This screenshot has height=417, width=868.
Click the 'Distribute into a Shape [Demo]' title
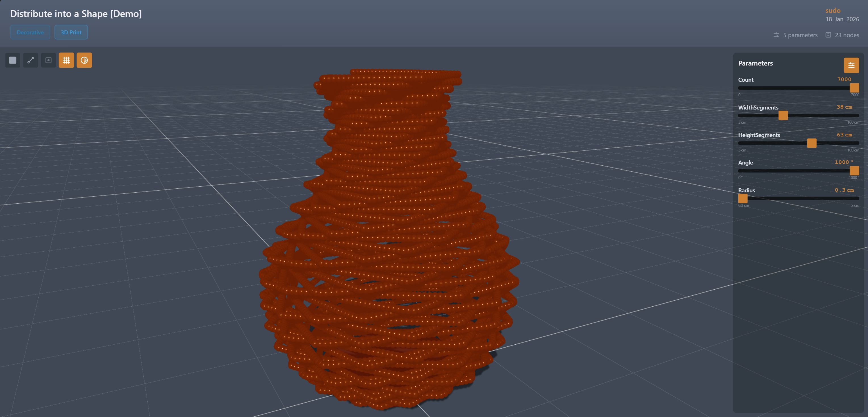[x=76, y=14]
